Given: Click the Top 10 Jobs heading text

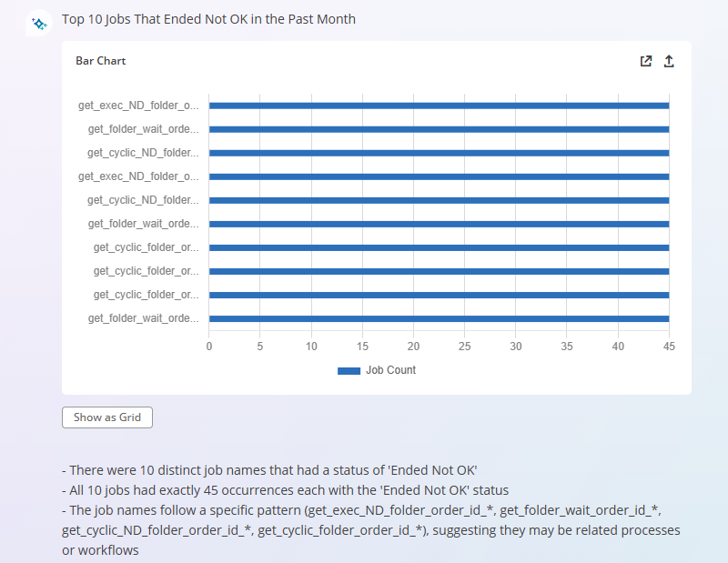Looking at the screenshot, I should coord(208,19).
